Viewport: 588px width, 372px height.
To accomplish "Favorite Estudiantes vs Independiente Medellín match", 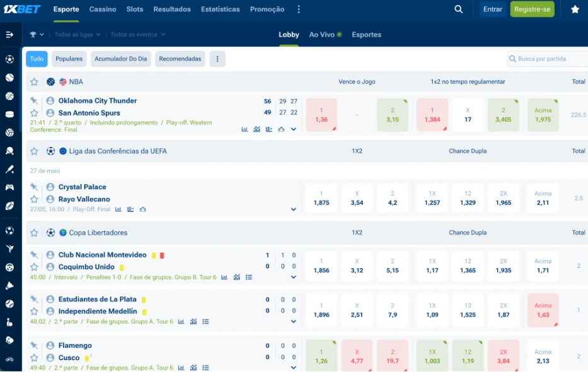I will point(34,311).
